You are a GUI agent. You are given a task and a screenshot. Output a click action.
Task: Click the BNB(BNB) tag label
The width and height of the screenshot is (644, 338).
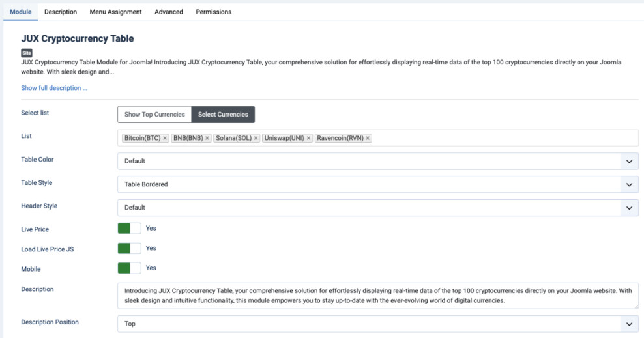(188, 138)
